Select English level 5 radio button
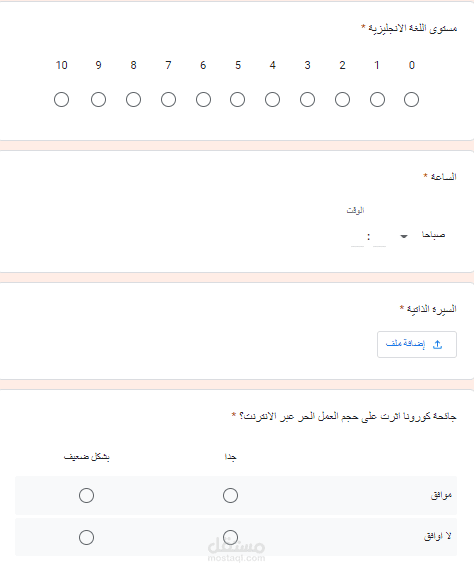Screen dimensions: 474x575 [238, 99]
